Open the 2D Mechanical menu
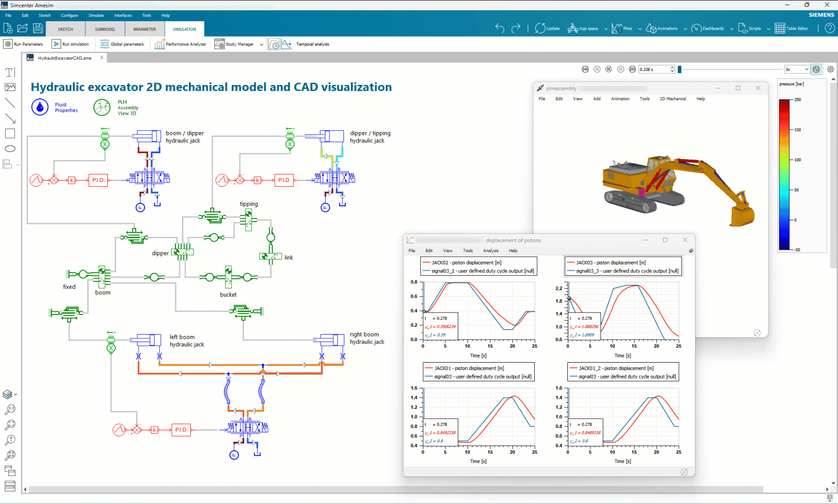 [x=673, y=99]
